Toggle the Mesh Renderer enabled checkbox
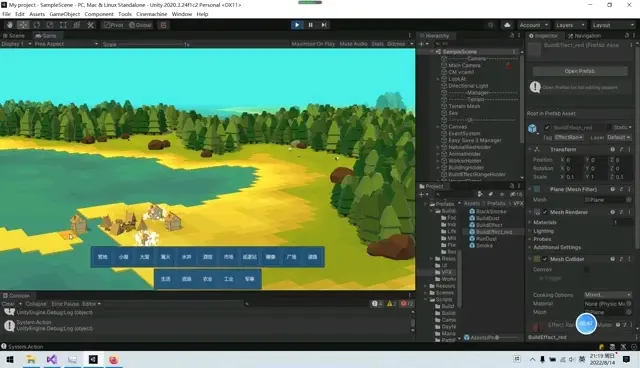 [545, 212]
